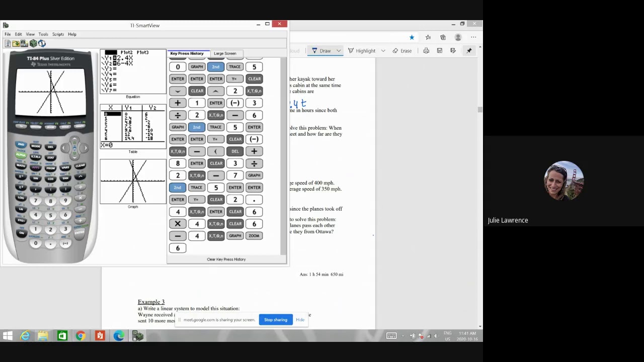Click the purple APPS calculator key

(x=36, y=167)
